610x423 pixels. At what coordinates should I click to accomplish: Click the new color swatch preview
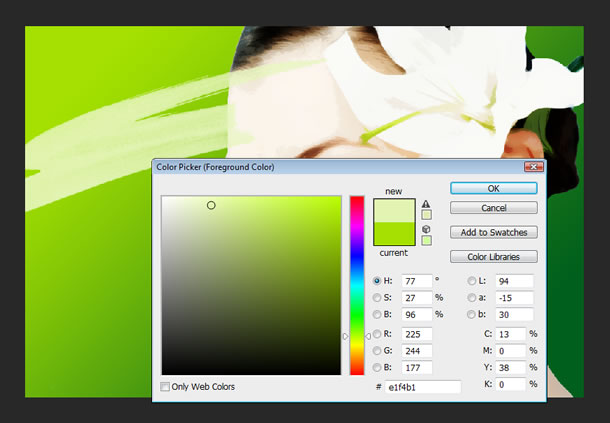pos(393,210)
